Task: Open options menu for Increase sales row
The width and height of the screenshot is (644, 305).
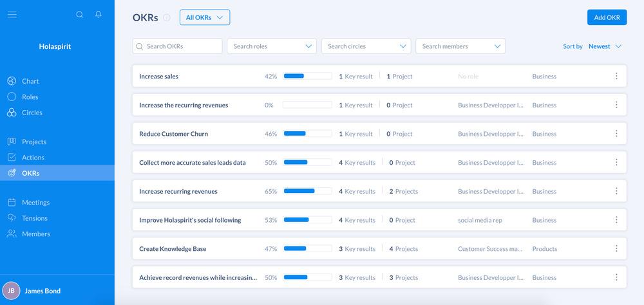Action: click(x=616, y=76)
